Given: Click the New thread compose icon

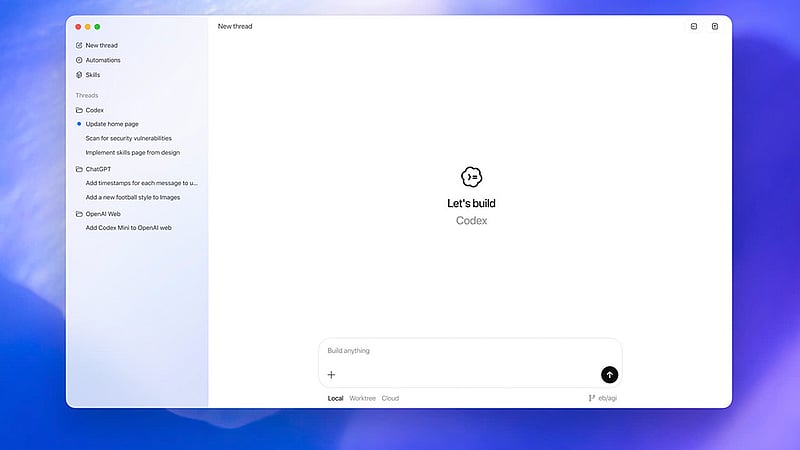Looking at the screenshot, I should tap(79, 45).
